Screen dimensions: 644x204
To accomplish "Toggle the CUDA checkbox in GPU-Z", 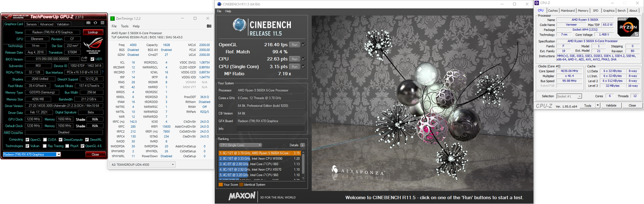I will click(x=45, y=139).
